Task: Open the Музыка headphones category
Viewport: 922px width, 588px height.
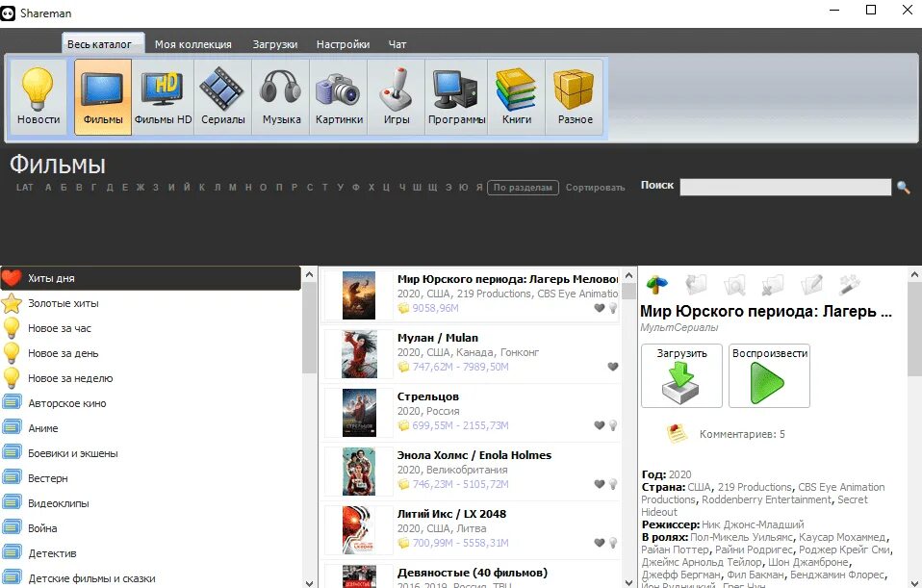Action: click(281, 97)
